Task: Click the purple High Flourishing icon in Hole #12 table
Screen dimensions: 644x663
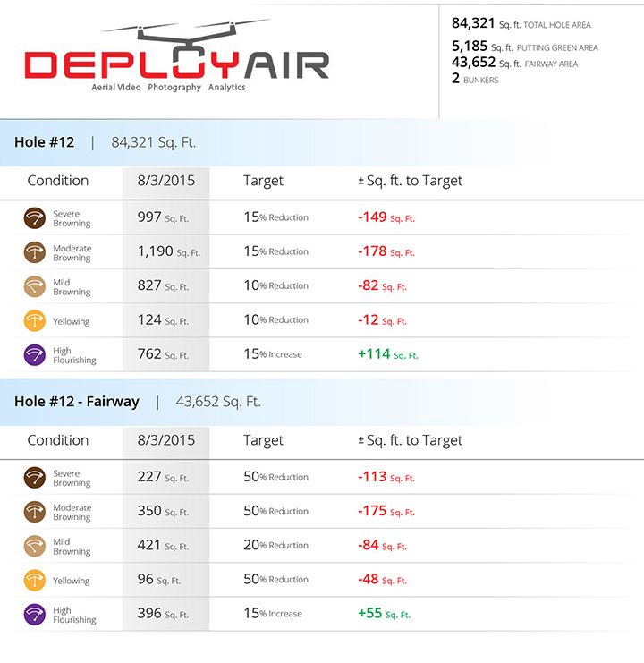Action: click(x=35, y=355)
